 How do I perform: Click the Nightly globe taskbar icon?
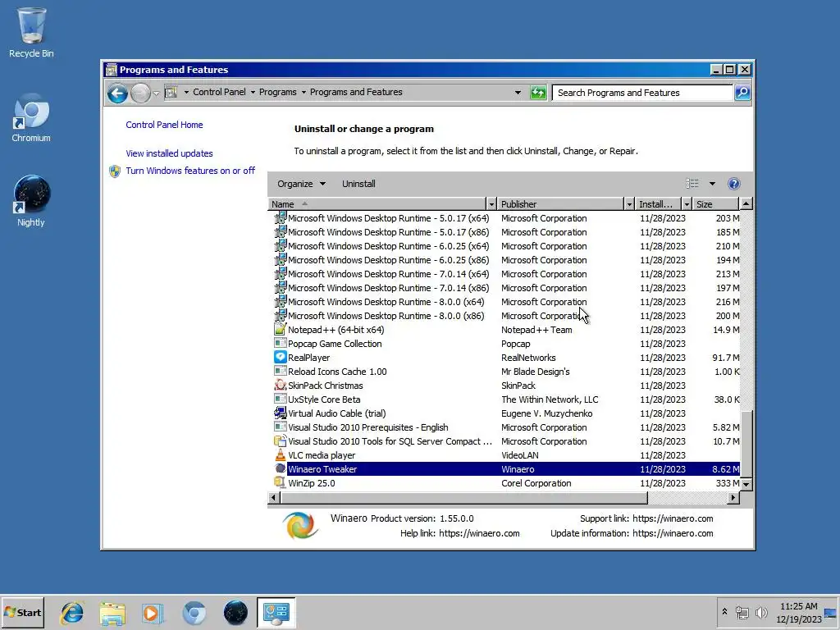pos(235,612)
